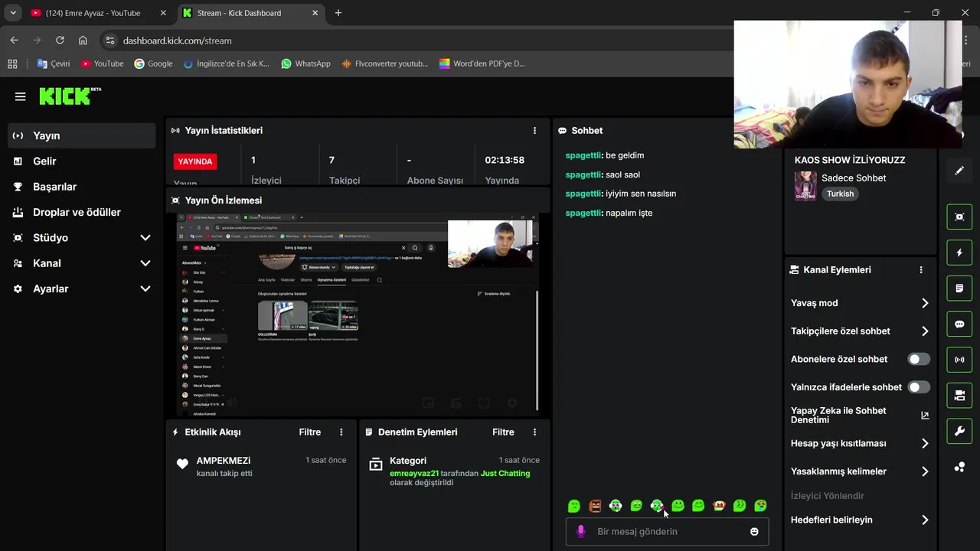The width and height of the screenshot is (980, 551).
Task: Open Yapay Zeka ile Sohbet Denetimi external link icon
Action: click(925, 416)
